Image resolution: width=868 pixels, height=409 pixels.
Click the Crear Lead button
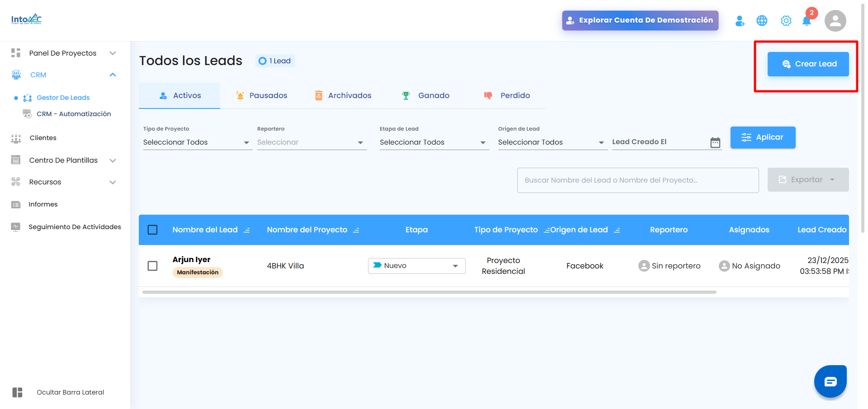(x=808, y=64)
